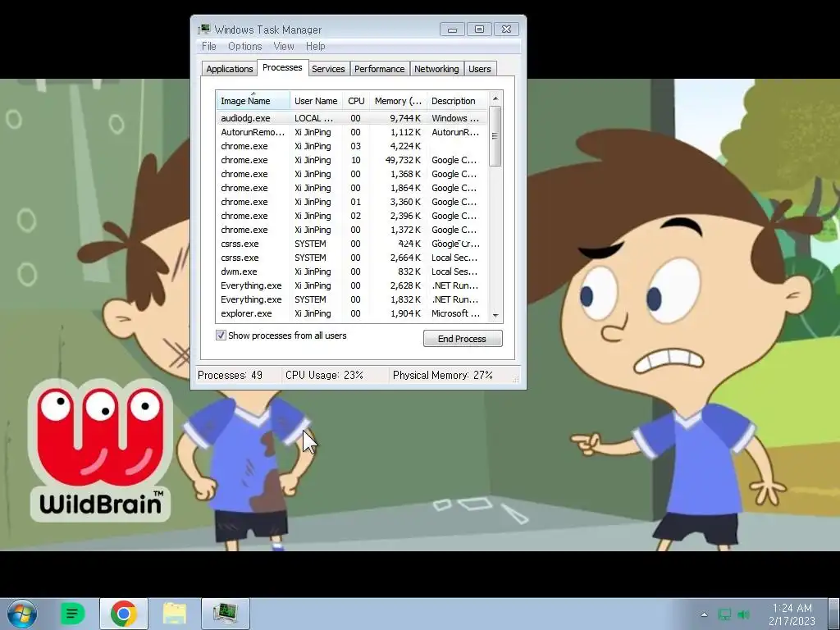Image resolution: width=840 pixels, height=630 pixels.
Task: Open the View menu
Action: point(284,46)
